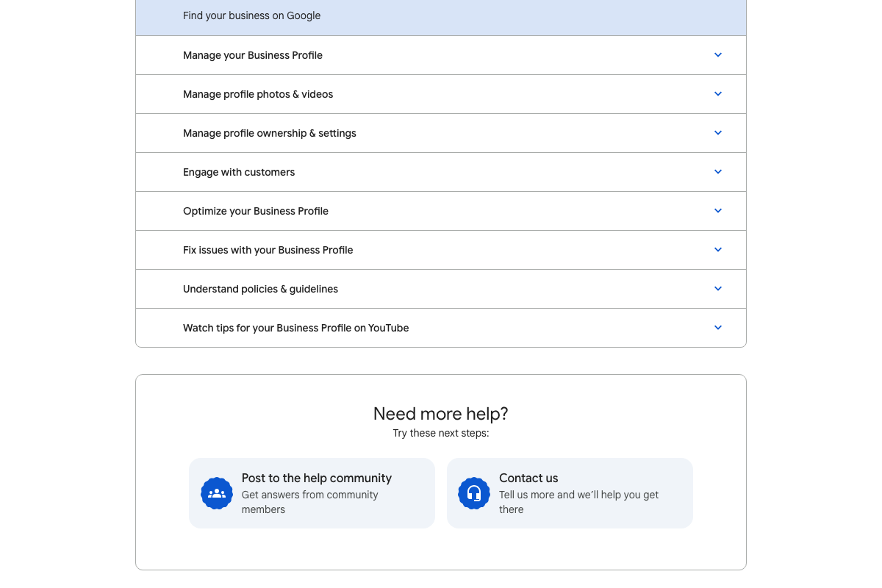This screenshot has height=588, width=882.
Task: Select Fix issues with your Business Profile title
Action: 268,250
